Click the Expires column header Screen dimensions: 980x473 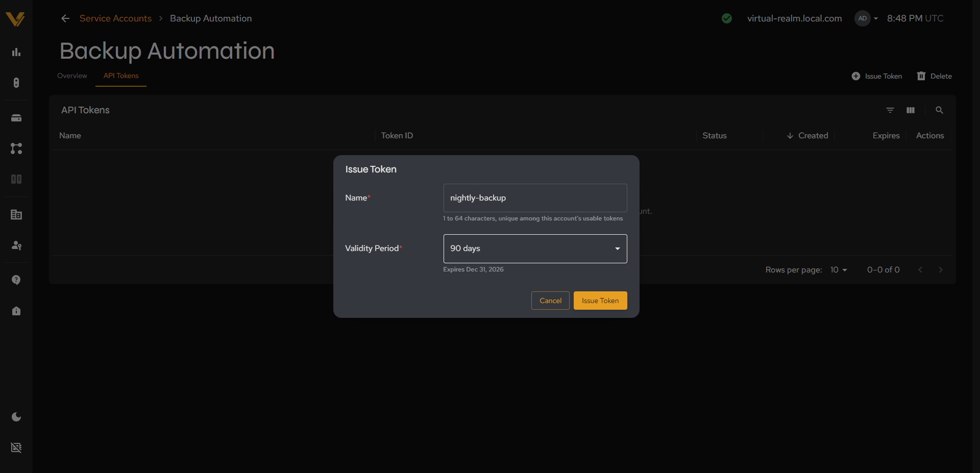[886, 136]
